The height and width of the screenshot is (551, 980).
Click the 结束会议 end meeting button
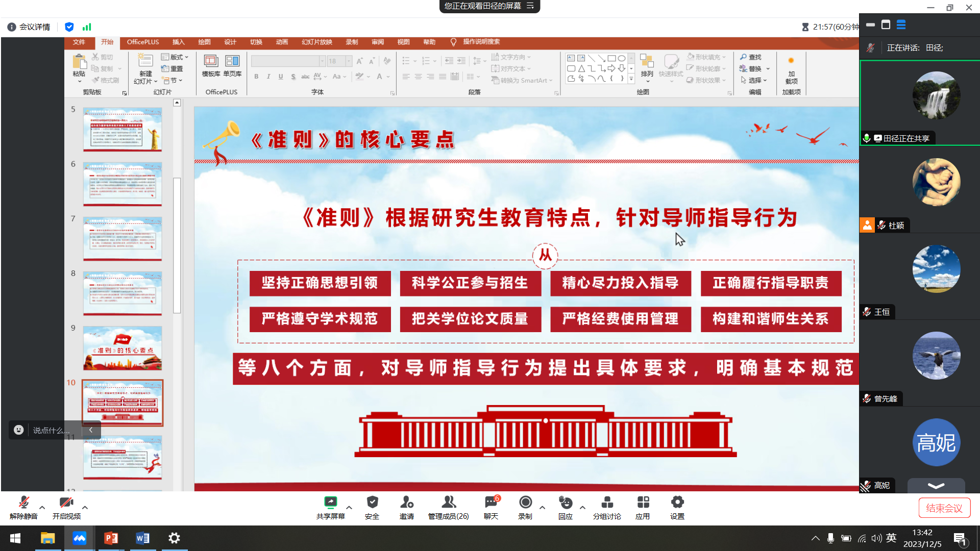[944, 508]
